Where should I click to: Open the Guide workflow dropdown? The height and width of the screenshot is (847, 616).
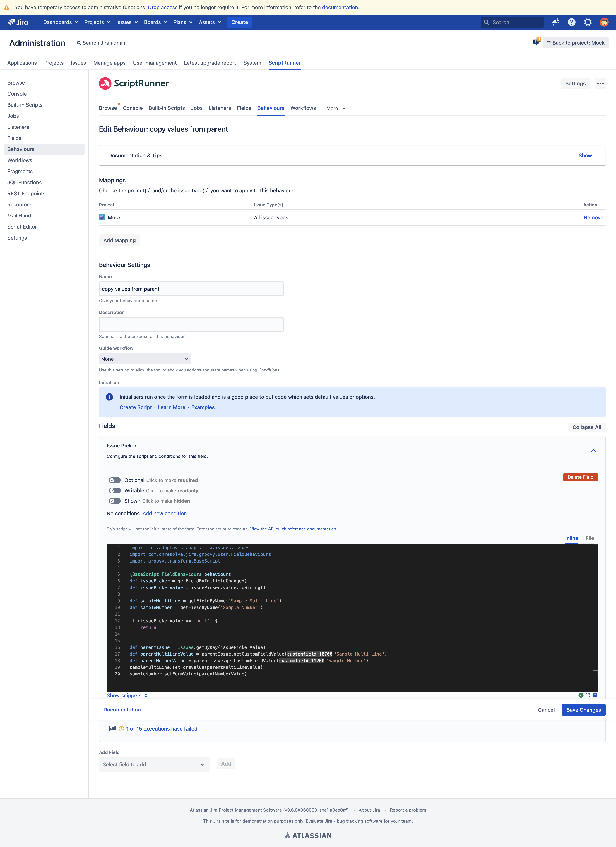tap(145, 359)
